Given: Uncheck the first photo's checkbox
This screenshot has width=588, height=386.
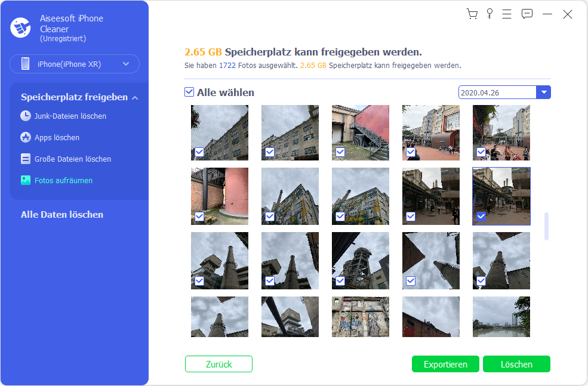Looking at the screenshot, I should (x=199, y=153).
